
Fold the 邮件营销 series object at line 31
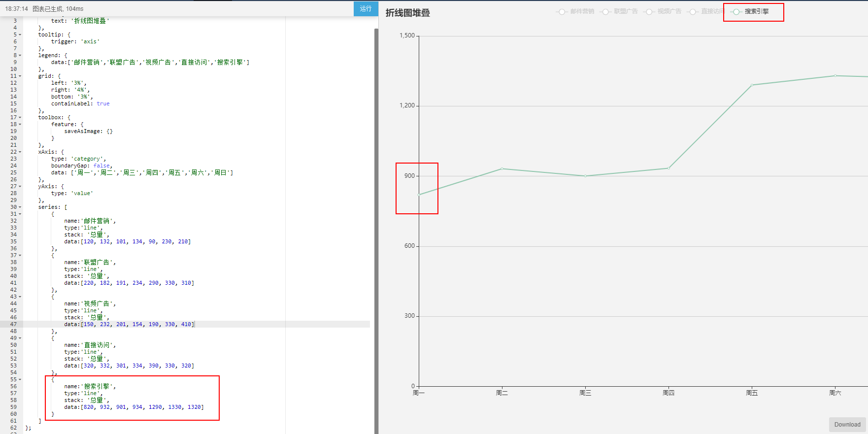tap(20, 214)
